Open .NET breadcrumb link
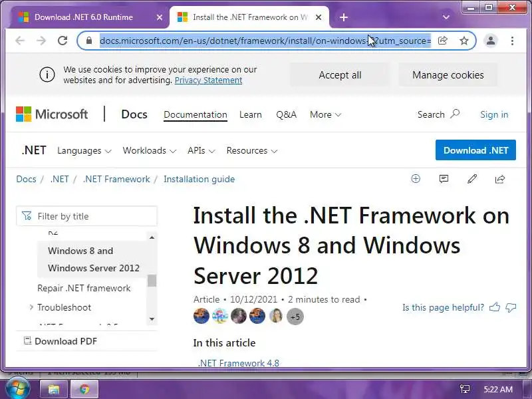532x399 pixels. (59, 179)
